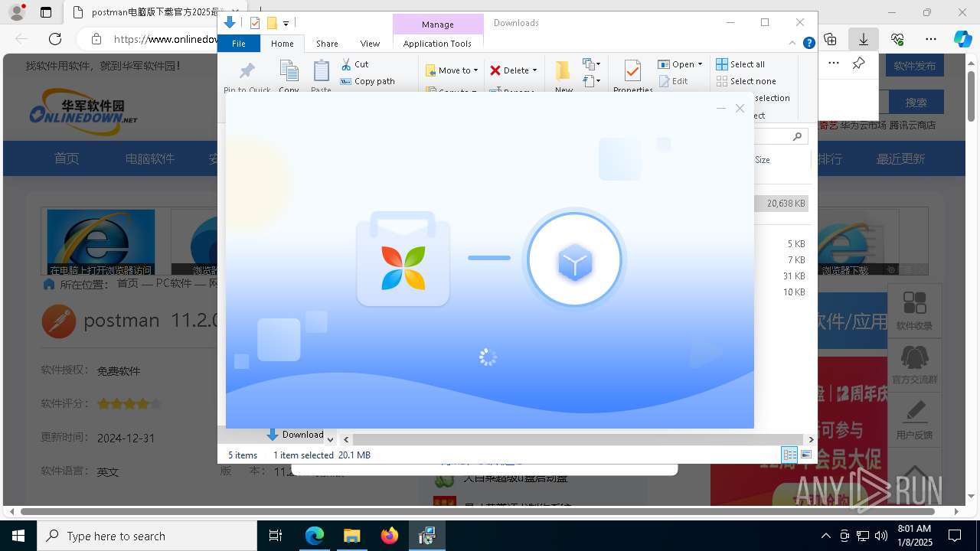The height and width of the screenshot is (551, 980).
Task: Open Edge Settings and more menu
Action: (x=931, y=39)
